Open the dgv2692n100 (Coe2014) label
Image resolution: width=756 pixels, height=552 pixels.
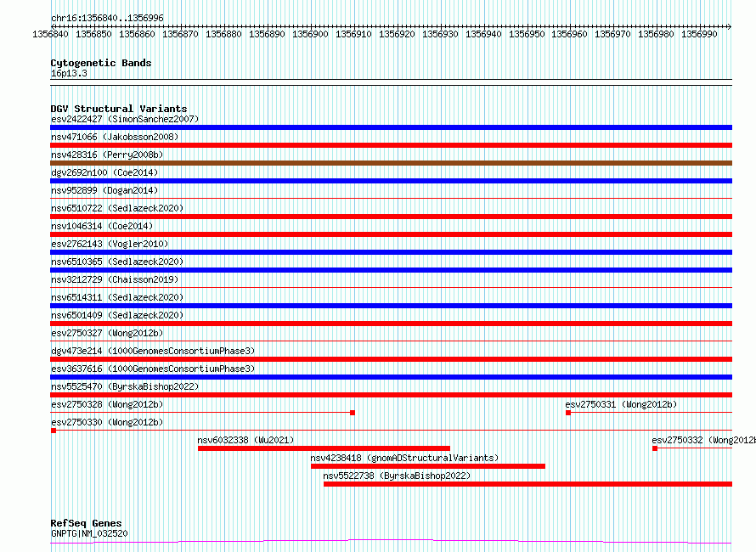(104, 172)
